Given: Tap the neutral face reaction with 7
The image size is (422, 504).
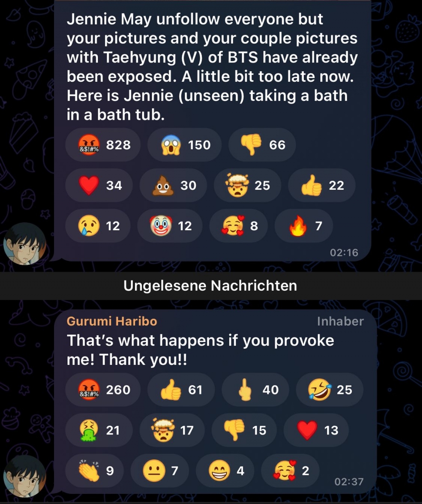Looking at the screenshot, I should [160, 471].
